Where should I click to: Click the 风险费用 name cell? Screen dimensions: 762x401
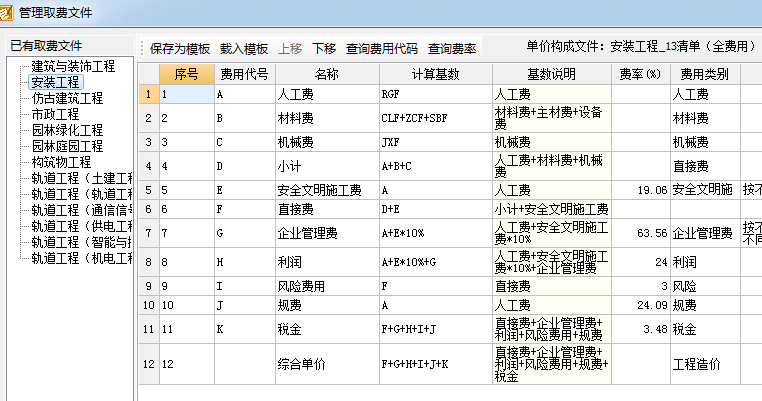click(x=327, y=286)
